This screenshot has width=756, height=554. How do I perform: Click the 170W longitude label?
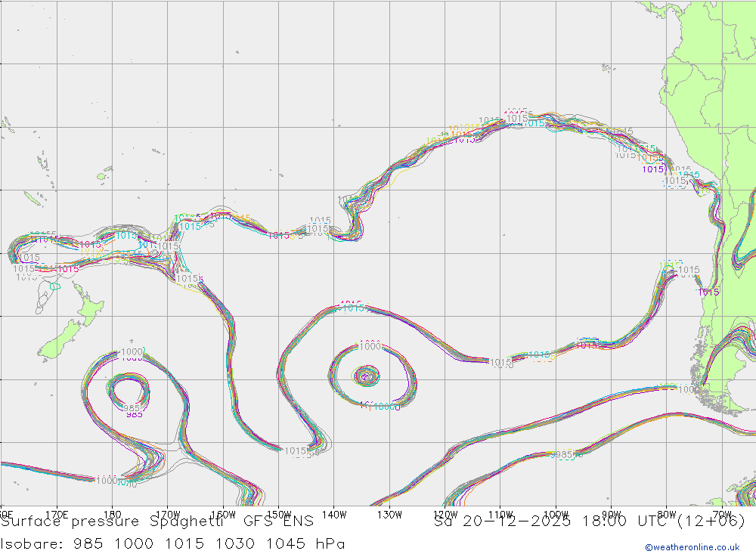click(x=167, y=515)
